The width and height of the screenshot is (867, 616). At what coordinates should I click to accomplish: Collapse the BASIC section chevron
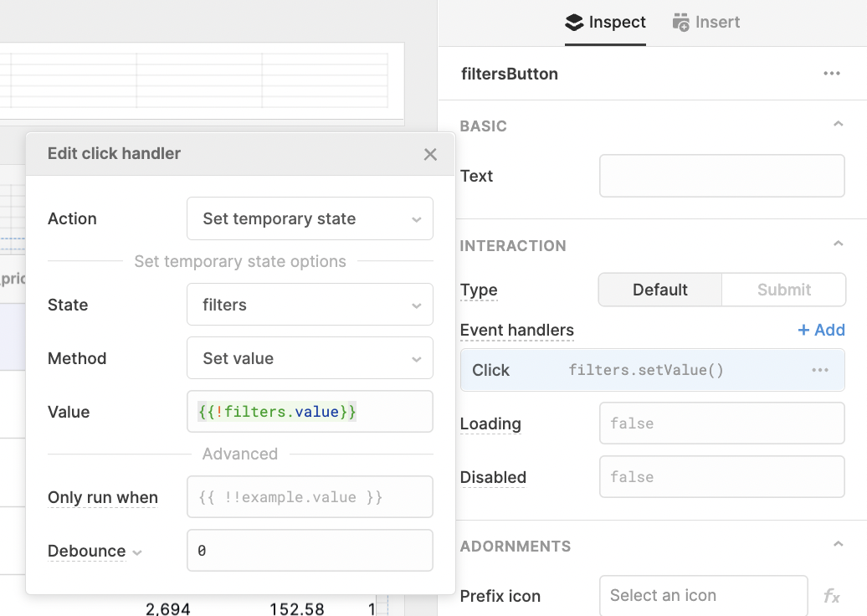tap(839, 123)
